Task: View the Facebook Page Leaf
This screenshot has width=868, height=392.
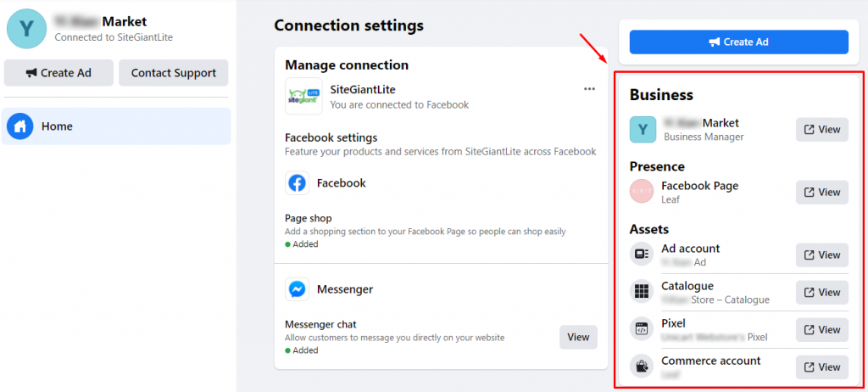Action: (x=822, y=192)
